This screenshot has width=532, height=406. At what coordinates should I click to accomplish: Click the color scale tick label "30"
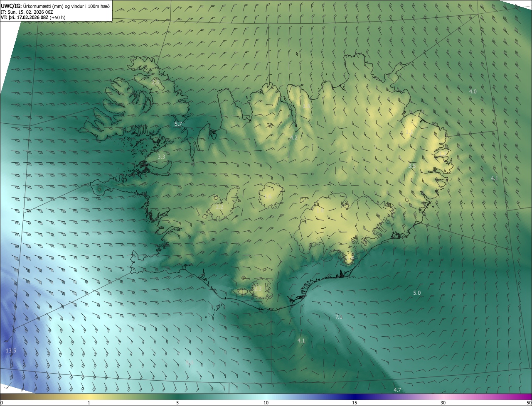(x=443, y=403)
